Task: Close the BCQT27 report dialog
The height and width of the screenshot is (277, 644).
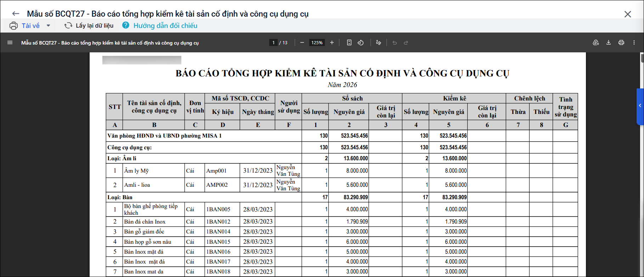Action: pos(628,14)
